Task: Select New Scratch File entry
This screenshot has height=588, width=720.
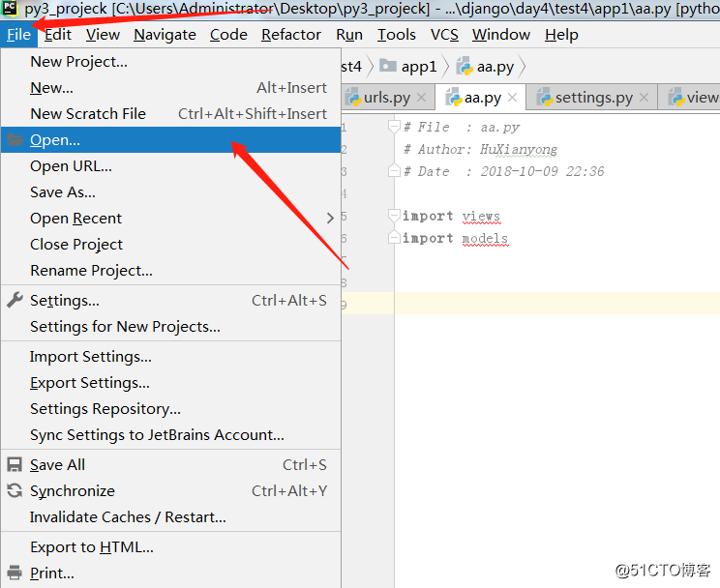Action: (171, 114)
